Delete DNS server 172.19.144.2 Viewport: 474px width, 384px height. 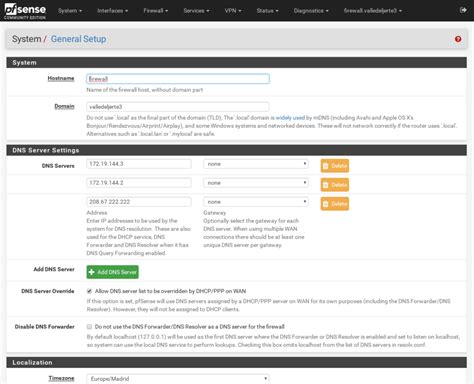pyautogui.click(x=335, y=185)
